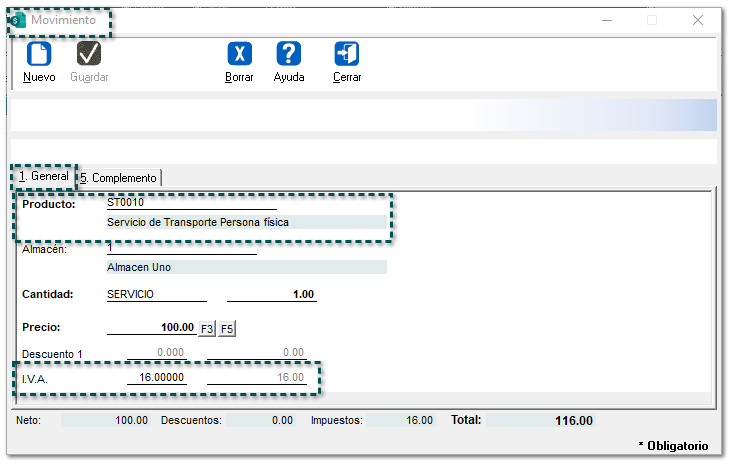Screen dimensions: 731x464
Task: Click product name Servicio de Transporte Persona física
Action: pyautogui.click(x=247, y=222)
